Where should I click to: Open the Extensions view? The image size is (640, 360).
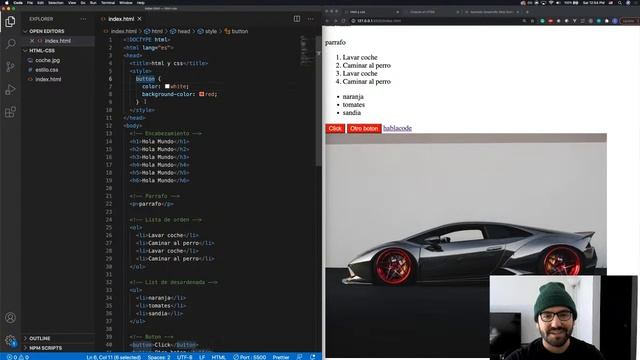pos(10,112)
